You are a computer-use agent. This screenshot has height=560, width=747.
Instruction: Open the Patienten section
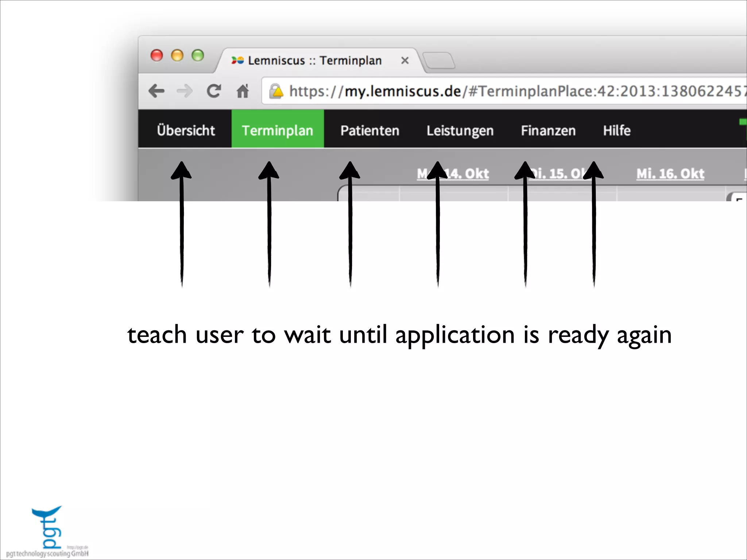pyautogui.click(x=370, y=130)
